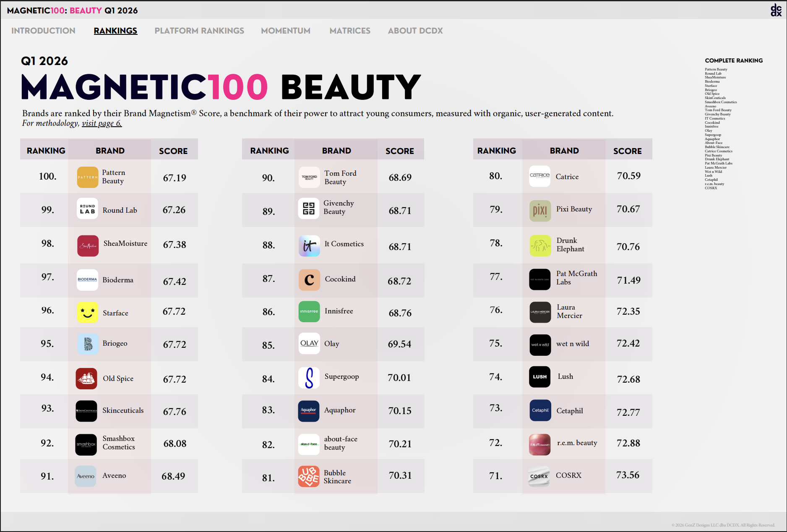Click the 'Innisfree' brand name
The height and width of the screenshot is (532, 787).
[x=339, y=311]
